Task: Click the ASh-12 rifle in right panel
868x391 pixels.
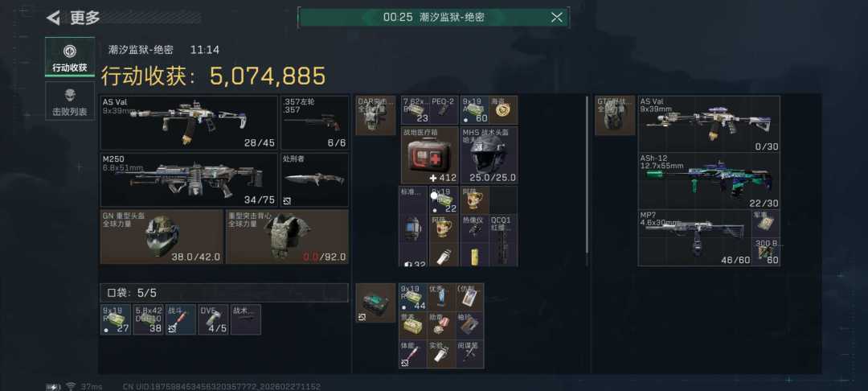Action: pos(709,180)
